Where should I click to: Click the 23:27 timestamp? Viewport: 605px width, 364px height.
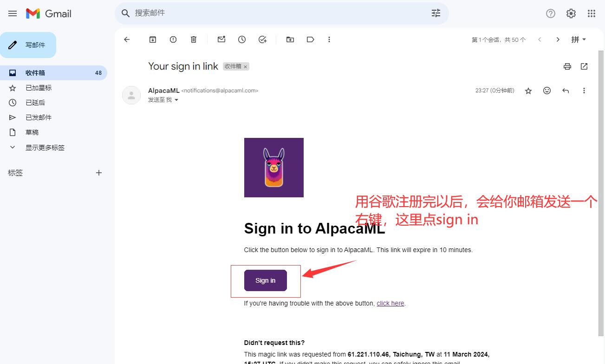495,91
